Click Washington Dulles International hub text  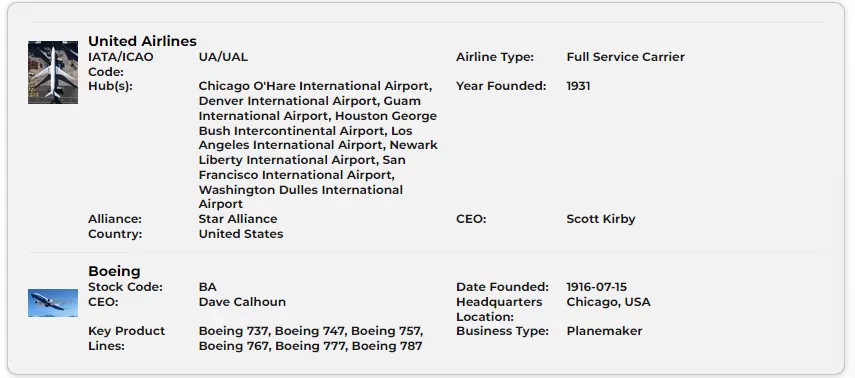pyautogui.click(x=300, y=190)
